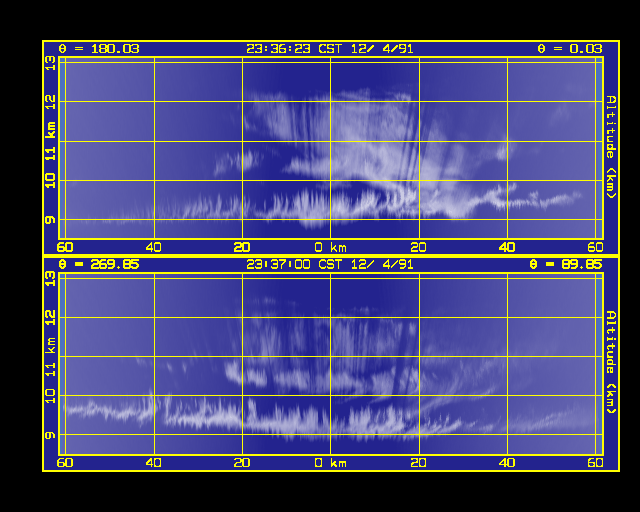
Task: Click the θ = 269.85 angle label
Action: [x=99, y=265]
